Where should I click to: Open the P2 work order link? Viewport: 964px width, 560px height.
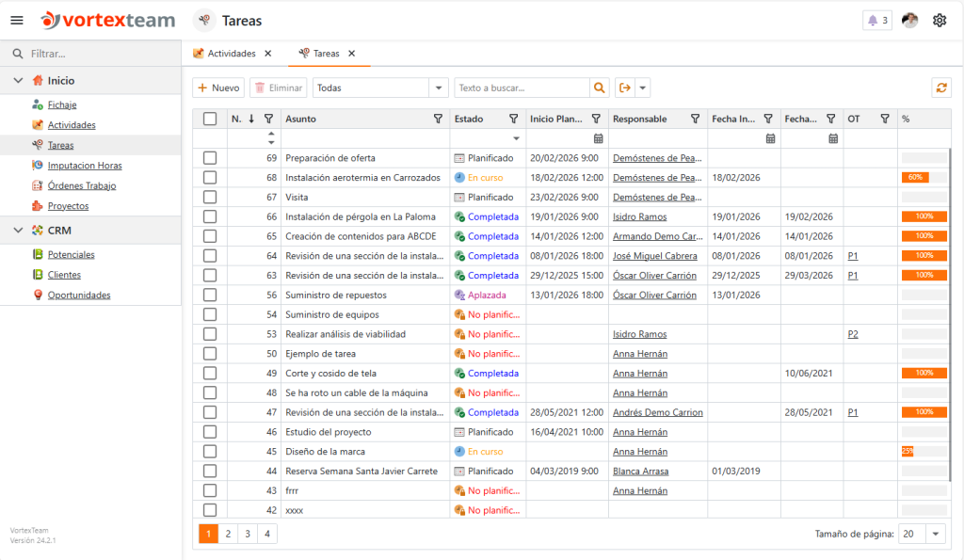pos(853,334)
